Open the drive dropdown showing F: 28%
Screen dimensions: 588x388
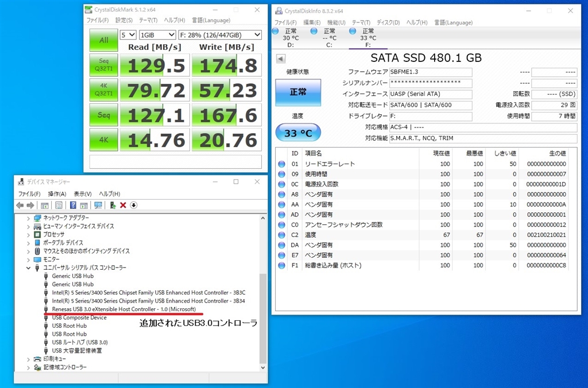(x=220, y=35)
